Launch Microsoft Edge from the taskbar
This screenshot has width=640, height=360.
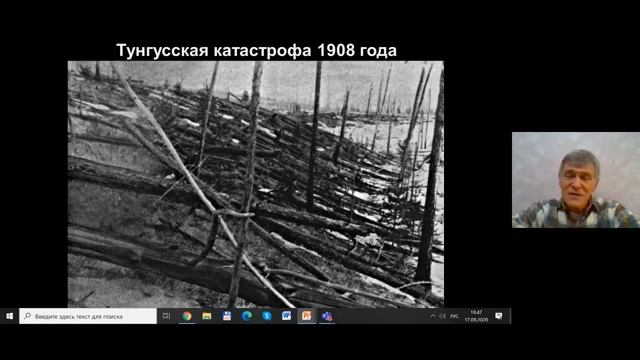[x=247, y=316]
